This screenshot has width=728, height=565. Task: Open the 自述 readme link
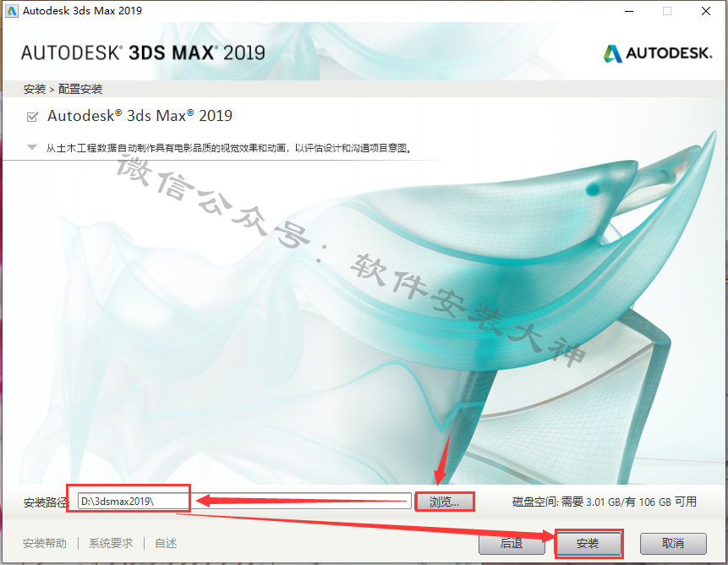pyautogui.click(x=166, y=543)
